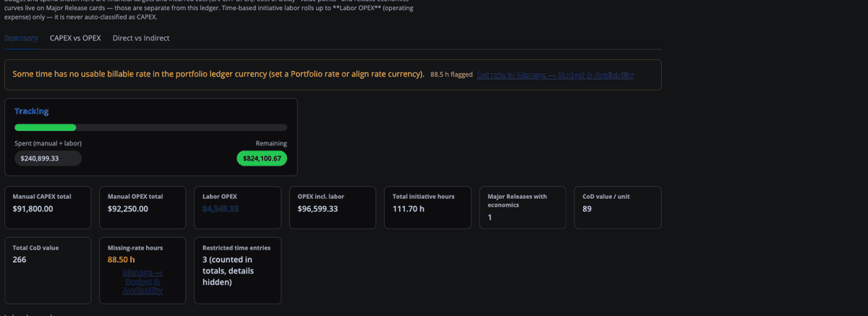The width and height of the screenshot is (868, 316).
Task: Click the Major Releases with economics card
Action: click(x=522, y=208)
